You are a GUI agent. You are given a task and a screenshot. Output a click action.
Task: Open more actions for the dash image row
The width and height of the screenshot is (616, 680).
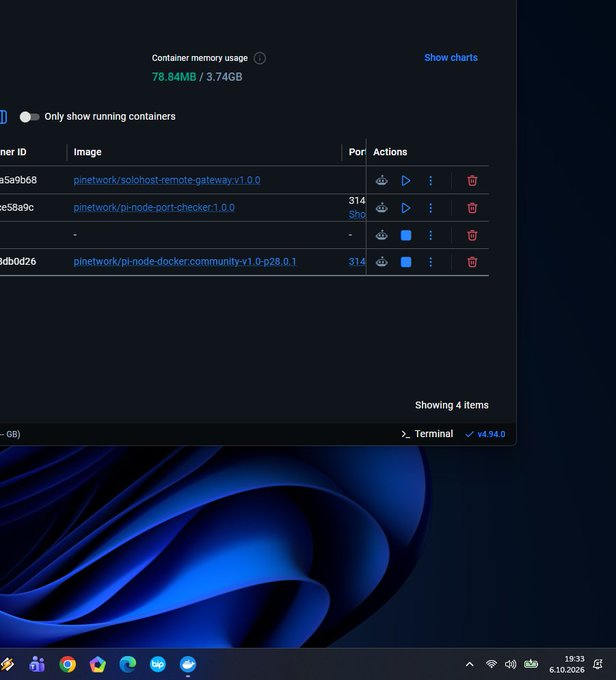click(x=430, y=235)
